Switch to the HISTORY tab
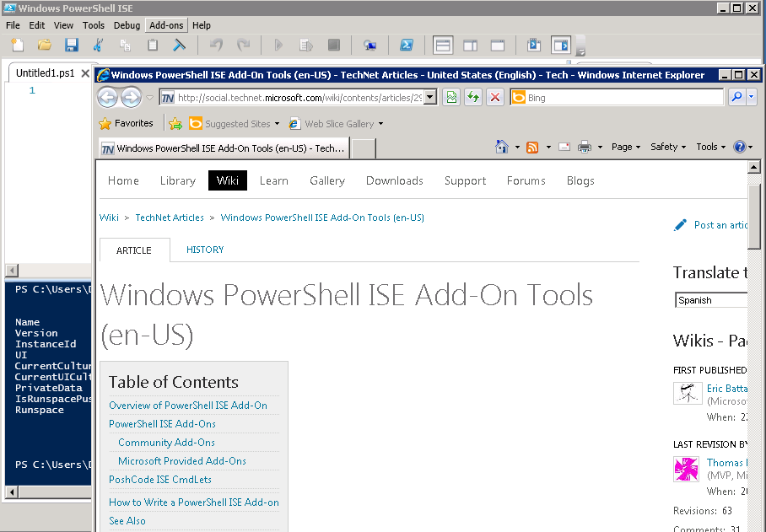The image size is (766, 532). coord(205,250)
